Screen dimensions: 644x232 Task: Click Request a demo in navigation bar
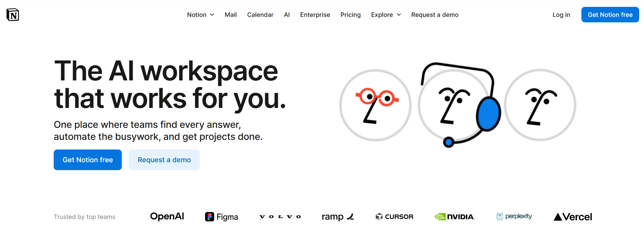(435, 15)
